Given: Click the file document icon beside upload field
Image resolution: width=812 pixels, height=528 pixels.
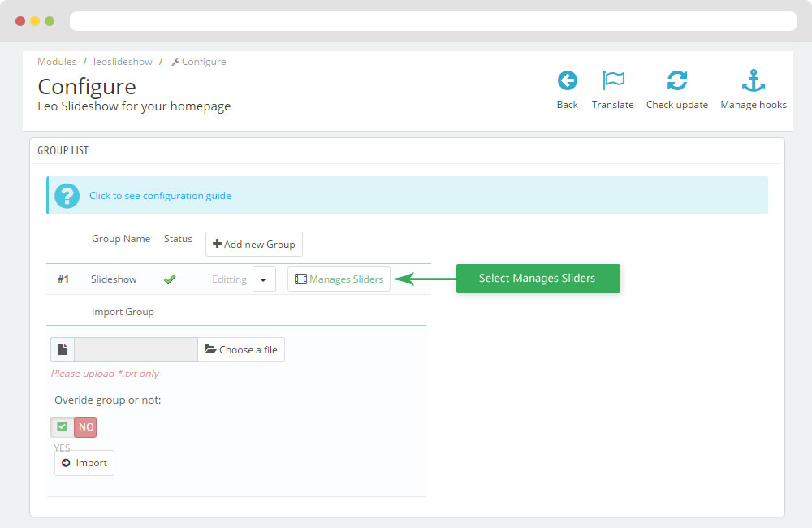Looking at the screenshot, I should (63, 350).
